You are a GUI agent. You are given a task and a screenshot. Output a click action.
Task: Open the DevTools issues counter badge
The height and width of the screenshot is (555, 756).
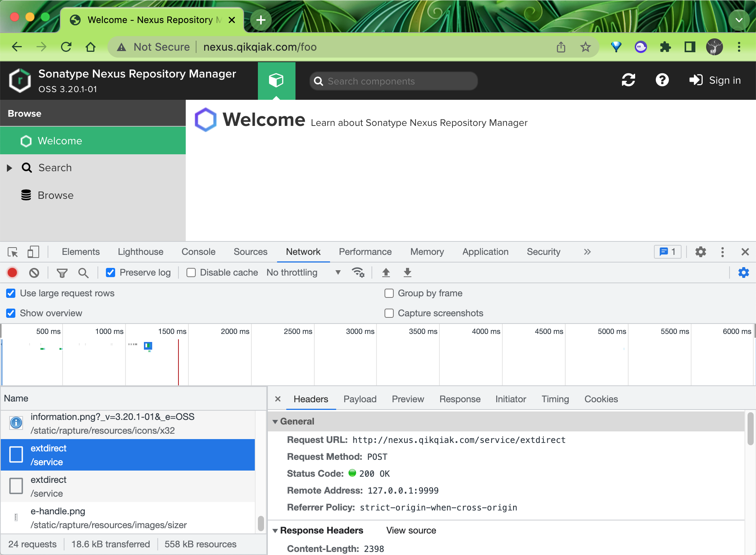point(667,252)
